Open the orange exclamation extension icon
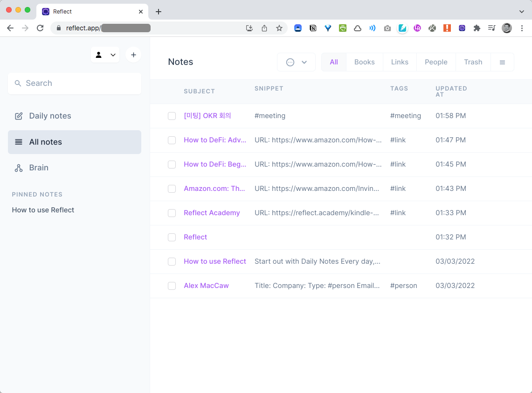This screenshot has width=532, height=393. point(447,28)
